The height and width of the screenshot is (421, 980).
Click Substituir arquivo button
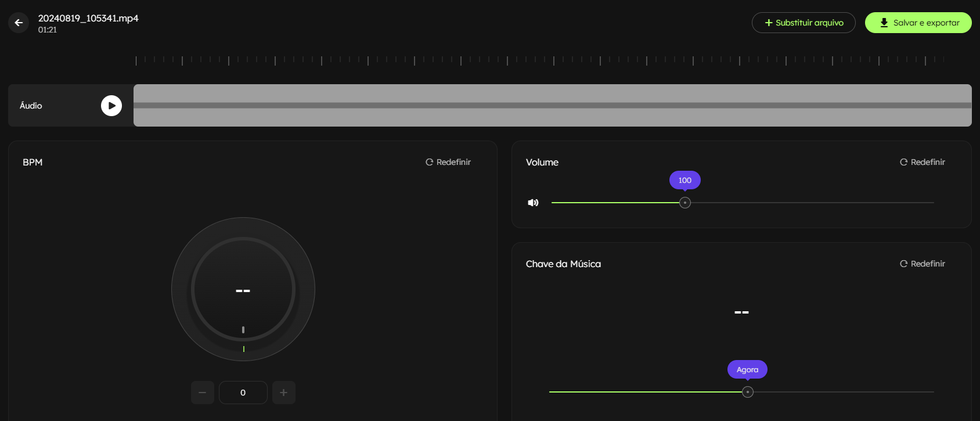[804, 23]
